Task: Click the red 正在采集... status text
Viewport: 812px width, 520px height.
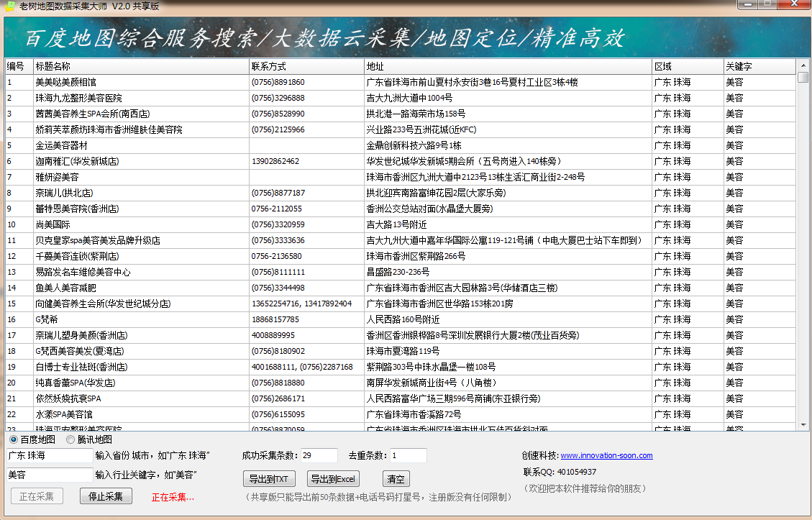Action: 173,498
